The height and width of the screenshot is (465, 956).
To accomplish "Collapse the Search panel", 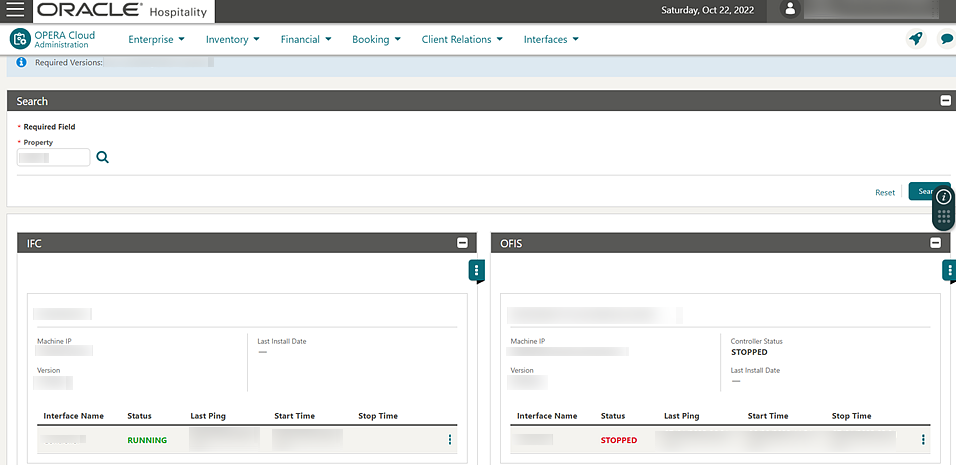I will [x=945, y=101].
